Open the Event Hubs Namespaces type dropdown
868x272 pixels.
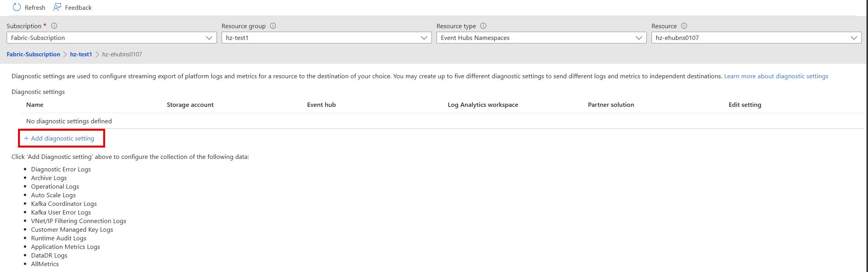pyautogui.click(x=542, y=38)
